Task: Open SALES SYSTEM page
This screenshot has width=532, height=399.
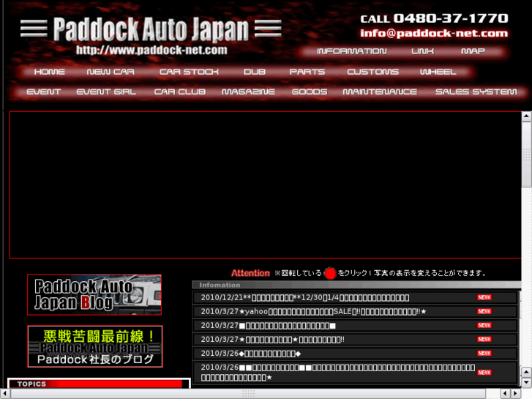Action: (x=476, y=92)
